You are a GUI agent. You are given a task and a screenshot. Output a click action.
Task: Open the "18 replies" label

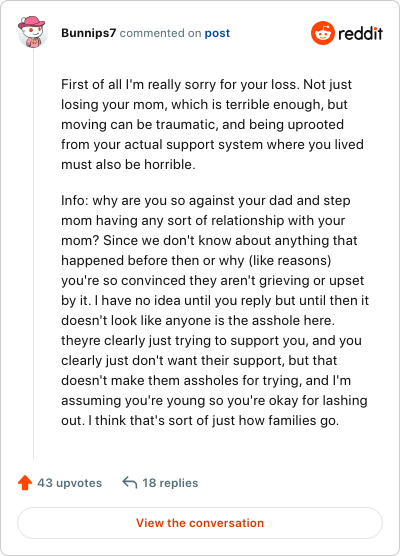coord(170,483)
